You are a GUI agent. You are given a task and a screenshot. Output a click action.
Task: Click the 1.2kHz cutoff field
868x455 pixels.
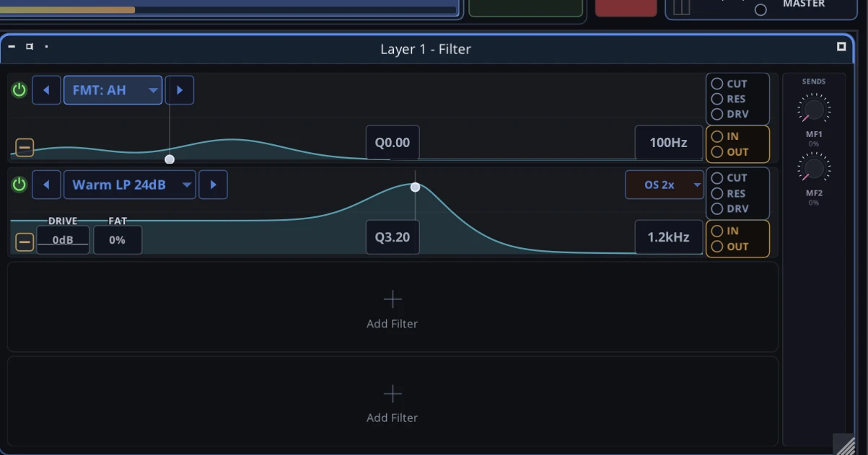668,237
